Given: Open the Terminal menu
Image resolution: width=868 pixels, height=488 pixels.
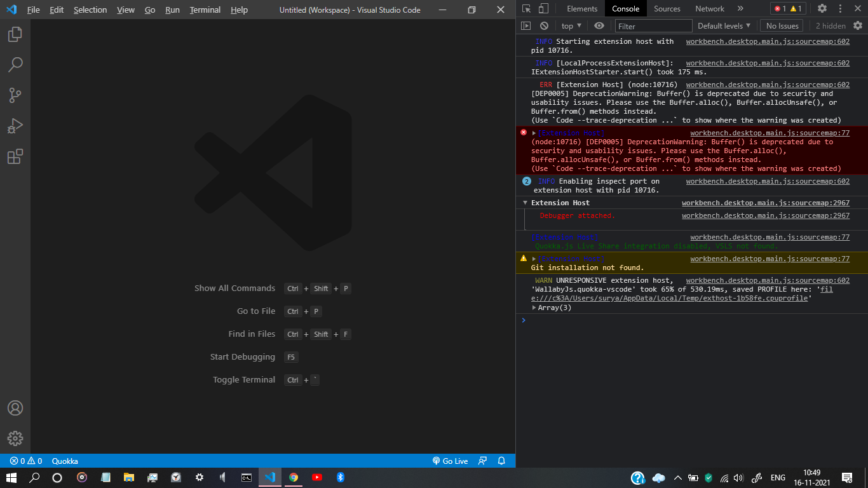Looking at the screenshot, I should click(204, 10).
